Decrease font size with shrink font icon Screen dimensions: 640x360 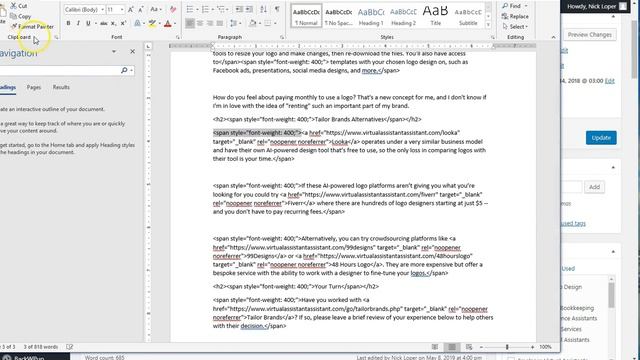coord(141,9)
